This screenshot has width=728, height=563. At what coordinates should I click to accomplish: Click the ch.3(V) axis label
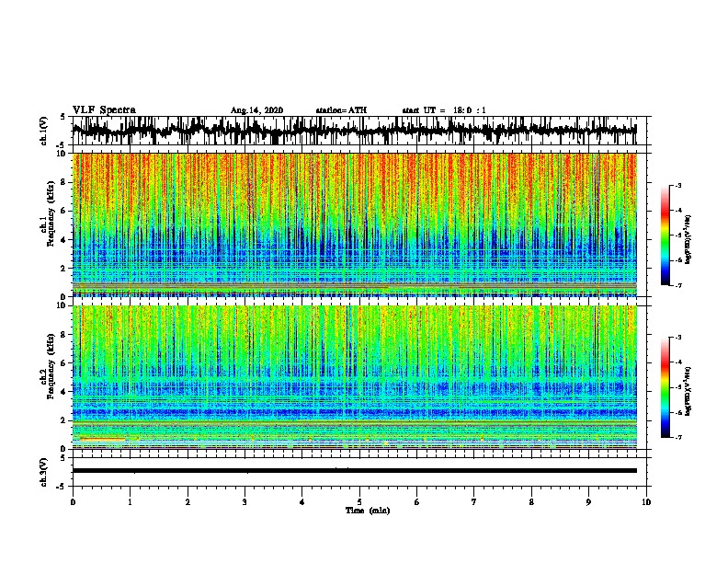click(x=44, y=472)
